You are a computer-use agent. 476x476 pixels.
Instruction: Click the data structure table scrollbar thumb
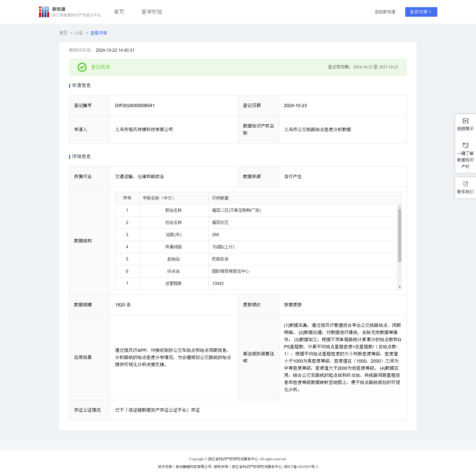(x=400, y=235)
